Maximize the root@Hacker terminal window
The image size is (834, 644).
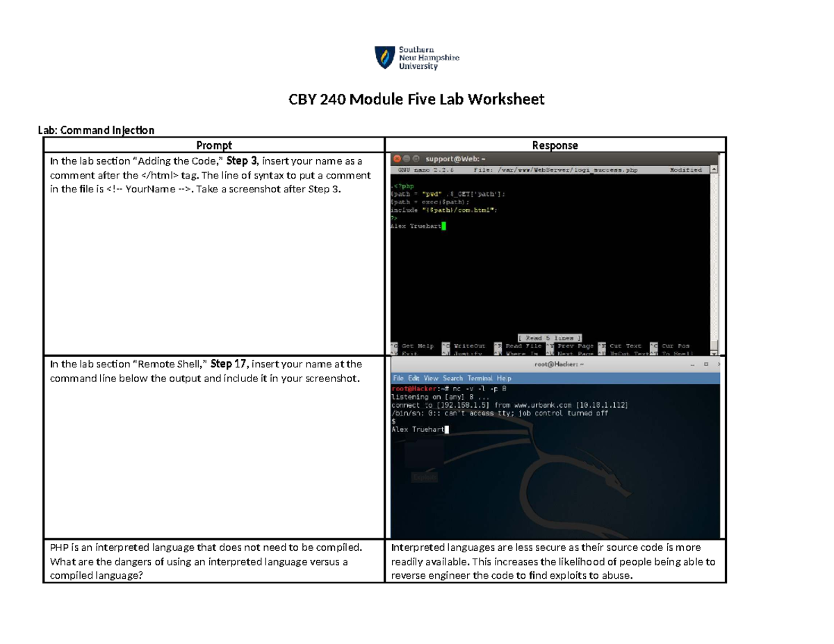click(705, 364)
